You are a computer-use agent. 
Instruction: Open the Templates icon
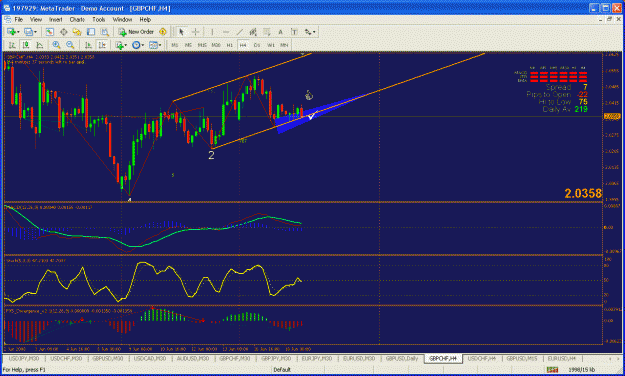coord(153,45)
